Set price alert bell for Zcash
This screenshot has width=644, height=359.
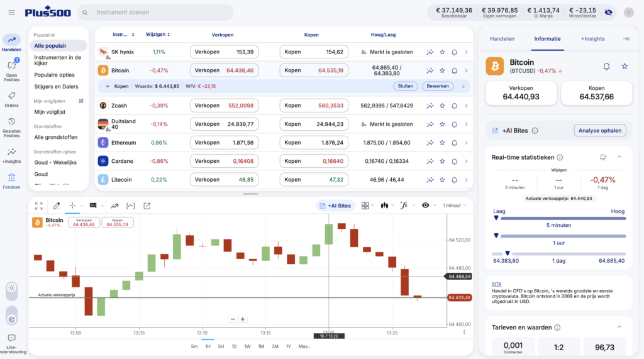(x=454, y=106)
